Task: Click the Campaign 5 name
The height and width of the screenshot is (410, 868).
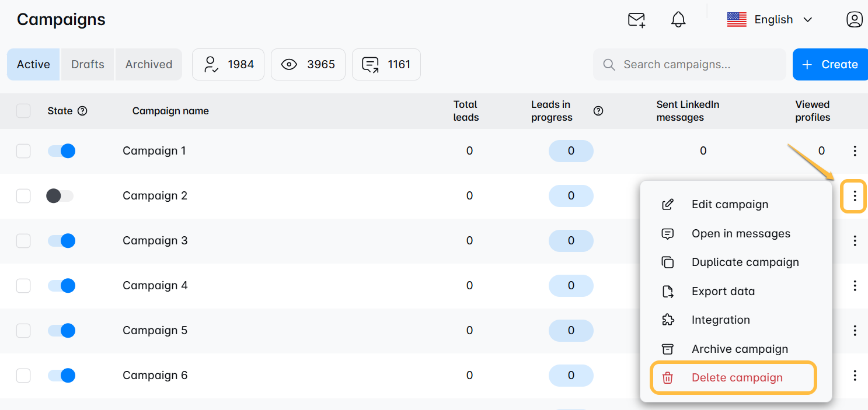Action: point(155,331)
